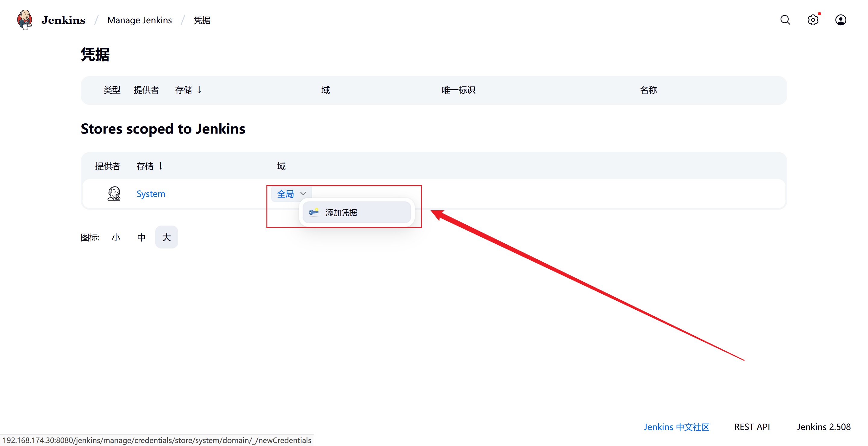Click the System store provider icon
The image size is (868, 446).
114,194
